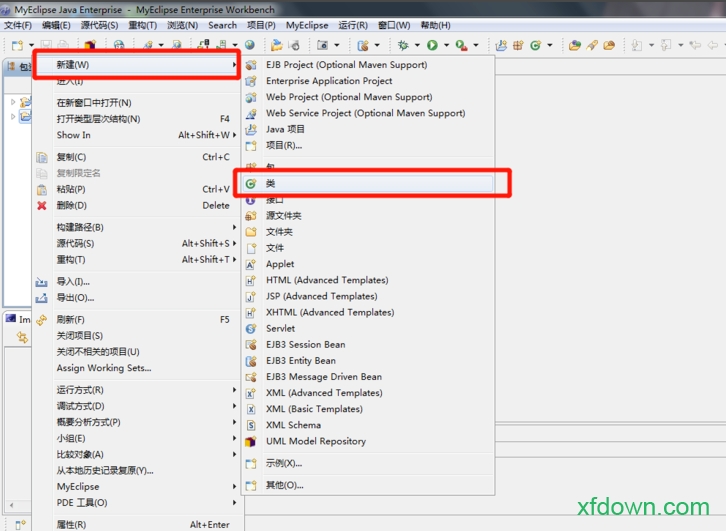Click the blue open-folder deploy toolbar icon

pos(276,45)
